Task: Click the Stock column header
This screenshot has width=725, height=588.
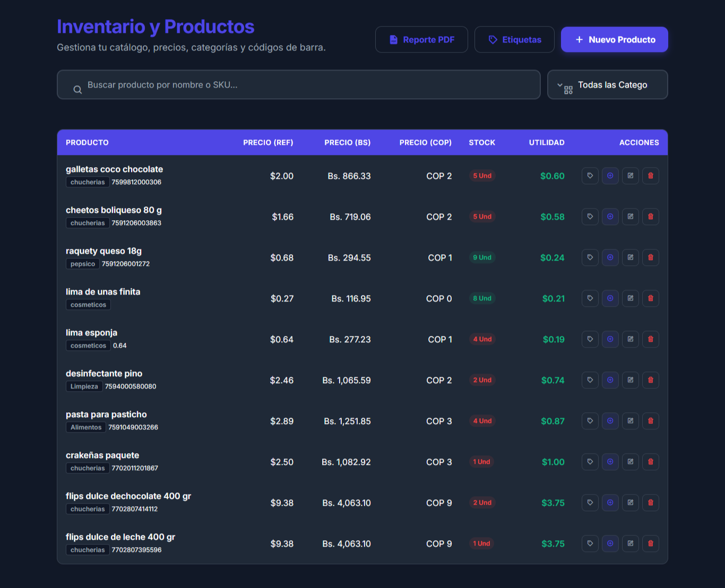Action: point(481,143)
